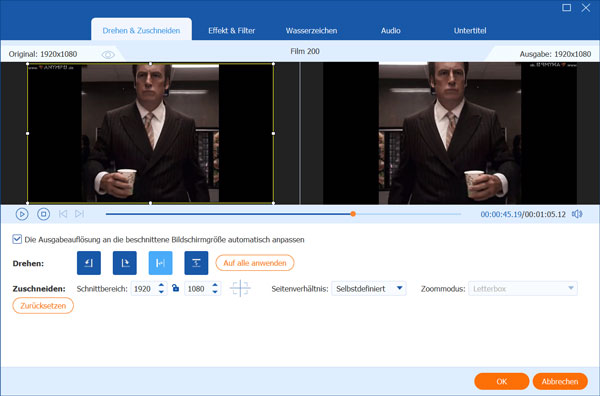Toggle horizontal flip button

[160, 263]
